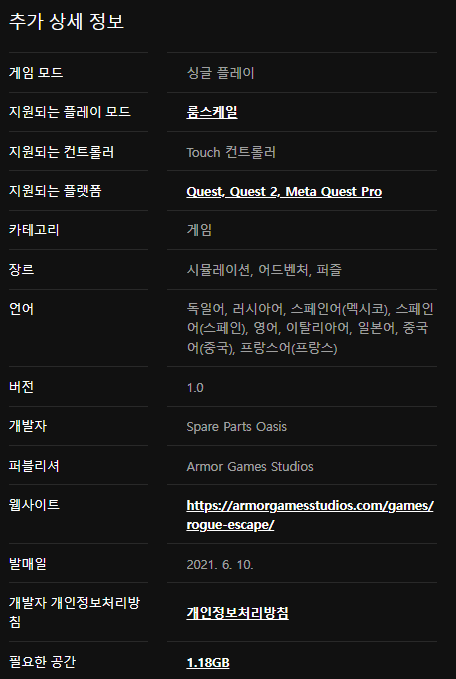
Task: Click the developer name Spare Parts Oasis
Action: pyautogui.click(x=236, y=427)
